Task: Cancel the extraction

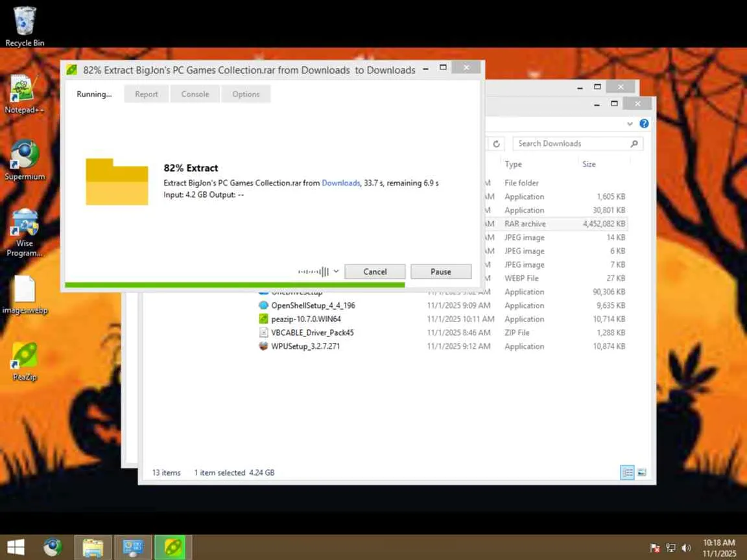Action: click(375, 272)
